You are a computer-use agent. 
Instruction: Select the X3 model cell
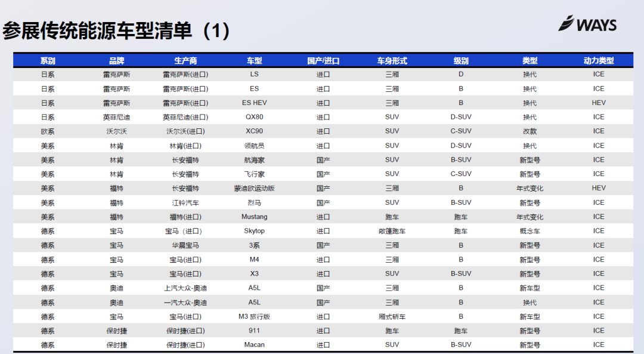[x=254, y=274]
